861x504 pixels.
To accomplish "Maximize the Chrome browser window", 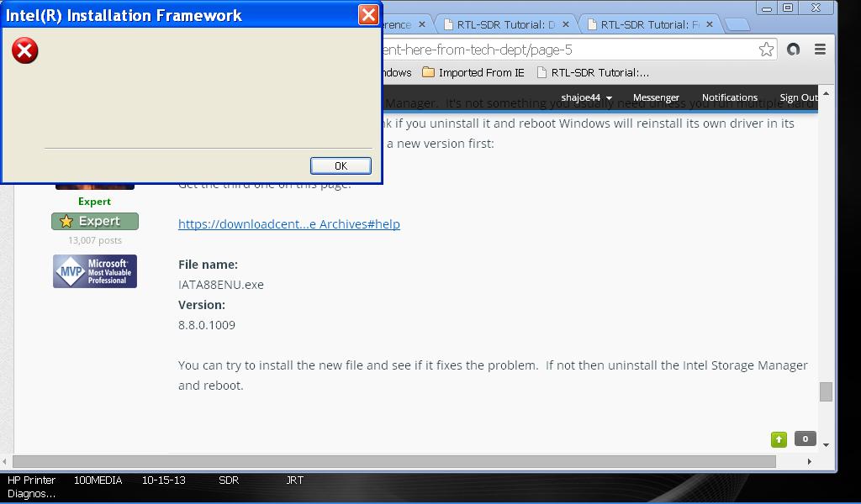I will tap(788, 8).
